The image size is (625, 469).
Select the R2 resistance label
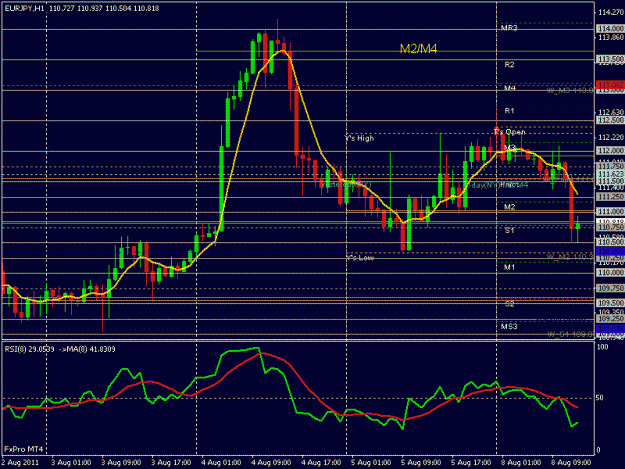[x=509, y=65]
